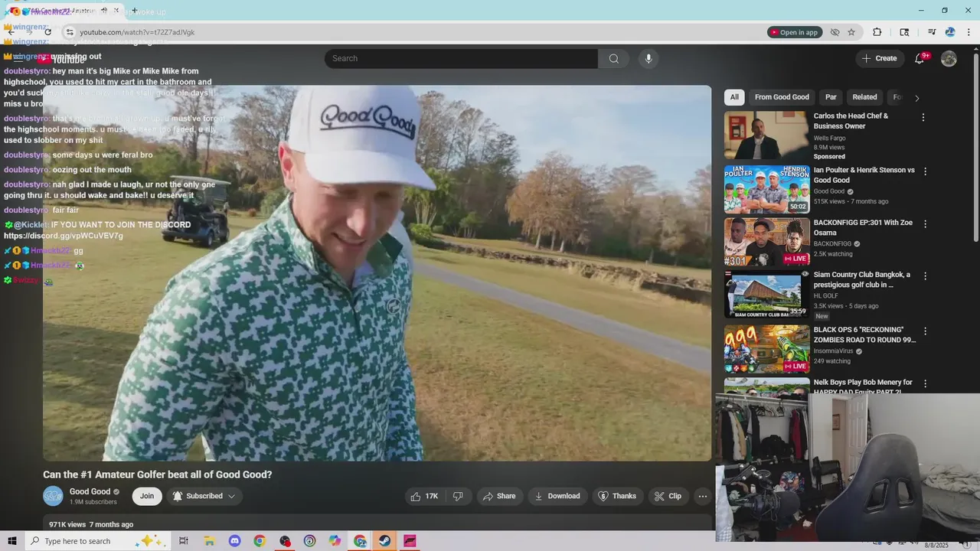The image size is (980, 551).
Task: Open the YouTube account avatar menu
Action: point(949,59)
